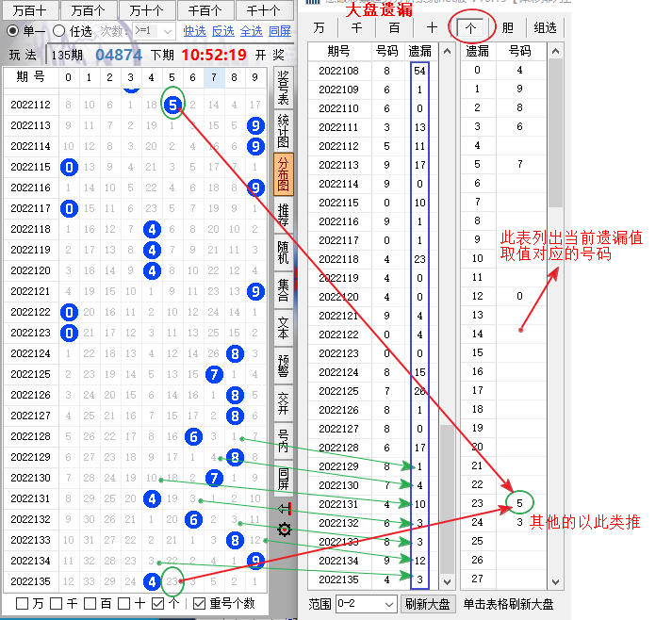The width and height of the screenshot is (672, 620).
Task: Open the 次数 >=1 dropdown
Action: [155, 31]
